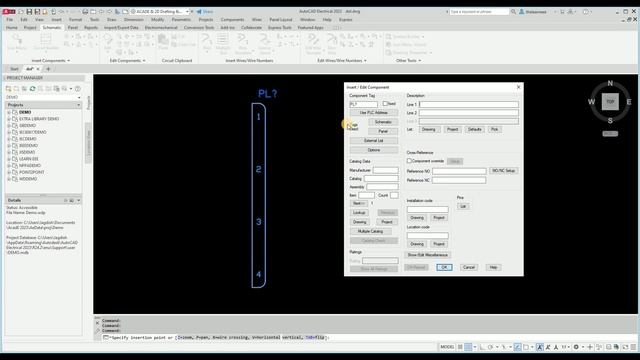Enable the Component override checkbox
Viewport: 640px width, 360px height.
click(409, 161)
